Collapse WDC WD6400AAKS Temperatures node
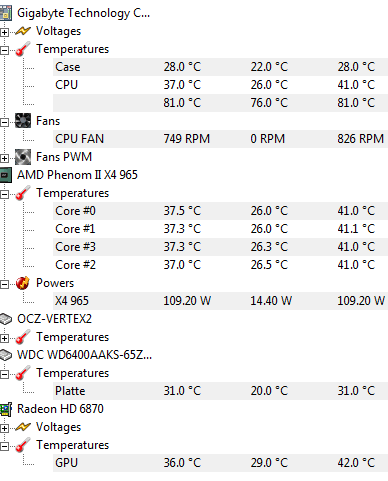Screen dimensions: 388x481 click(x=4, y=374)
